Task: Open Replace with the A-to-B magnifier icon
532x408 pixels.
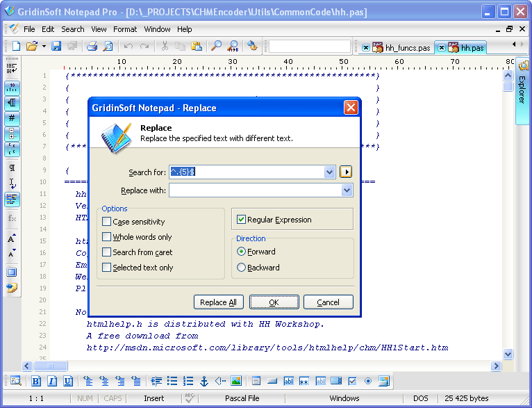Action: [233, 46]
